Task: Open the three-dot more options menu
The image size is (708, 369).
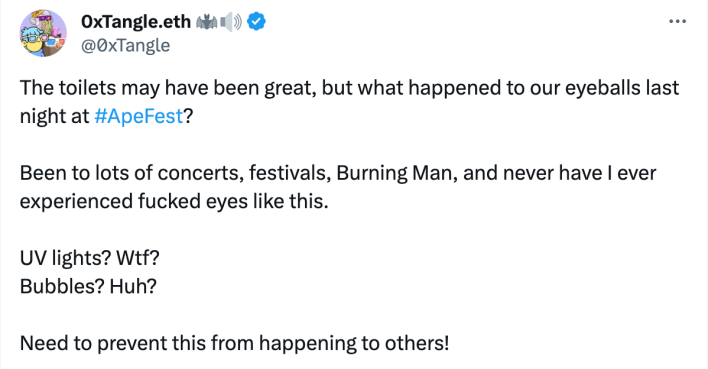Action: [677, 21]
